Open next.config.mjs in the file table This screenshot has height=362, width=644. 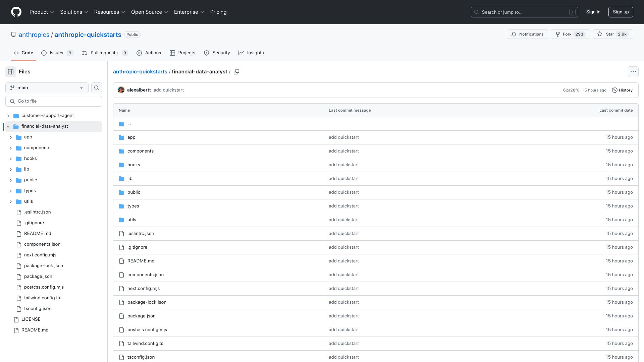click(144, 289)
